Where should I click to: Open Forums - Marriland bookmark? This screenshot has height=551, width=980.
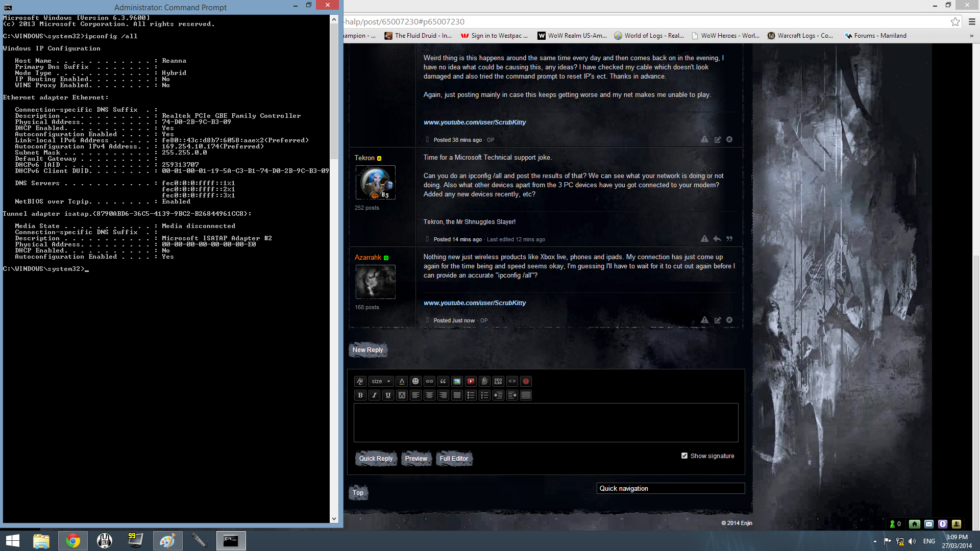(x=875, y=36)
